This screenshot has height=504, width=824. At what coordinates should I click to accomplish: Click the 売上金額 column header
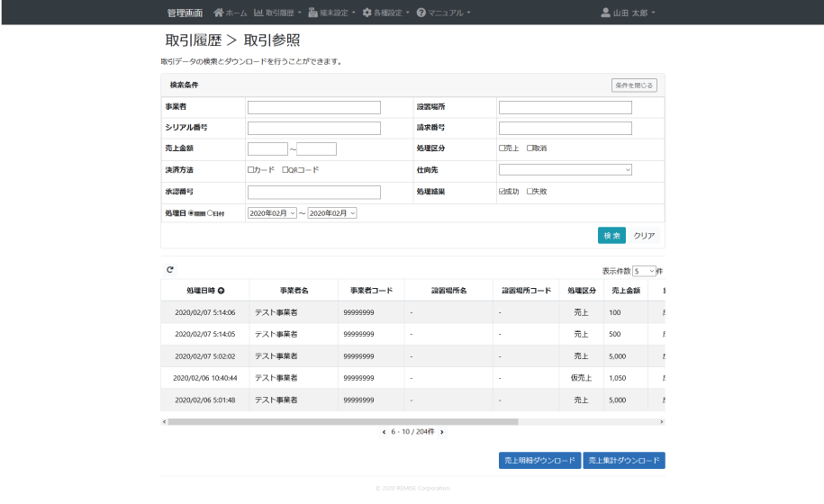tap(625, 291)
